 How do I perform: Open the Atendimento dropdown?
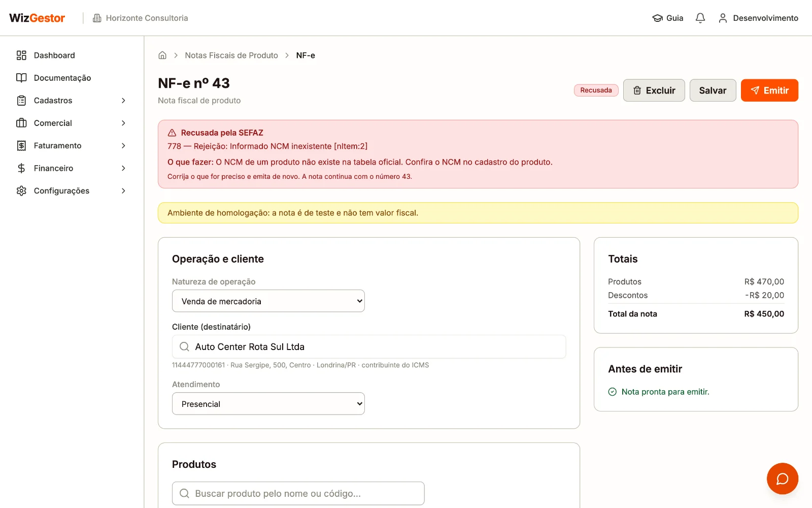point(268,403)
